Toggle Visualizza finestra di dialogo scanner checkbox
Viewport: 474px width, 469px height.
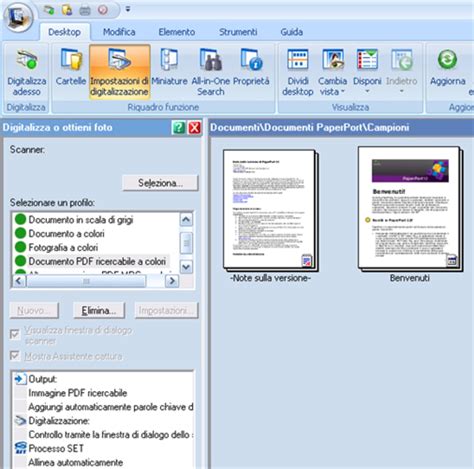coord(15,334)
